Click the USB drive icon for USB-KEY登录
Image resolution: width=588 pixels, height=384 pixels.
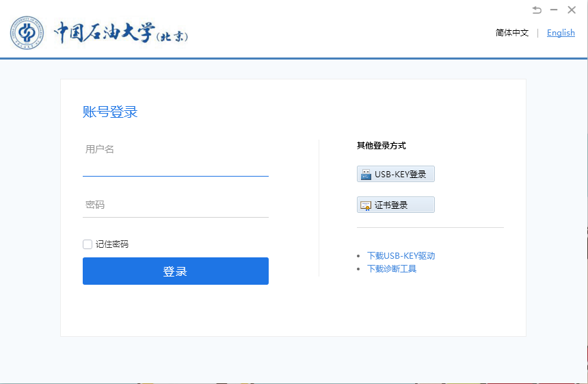[x=365, y=174]
